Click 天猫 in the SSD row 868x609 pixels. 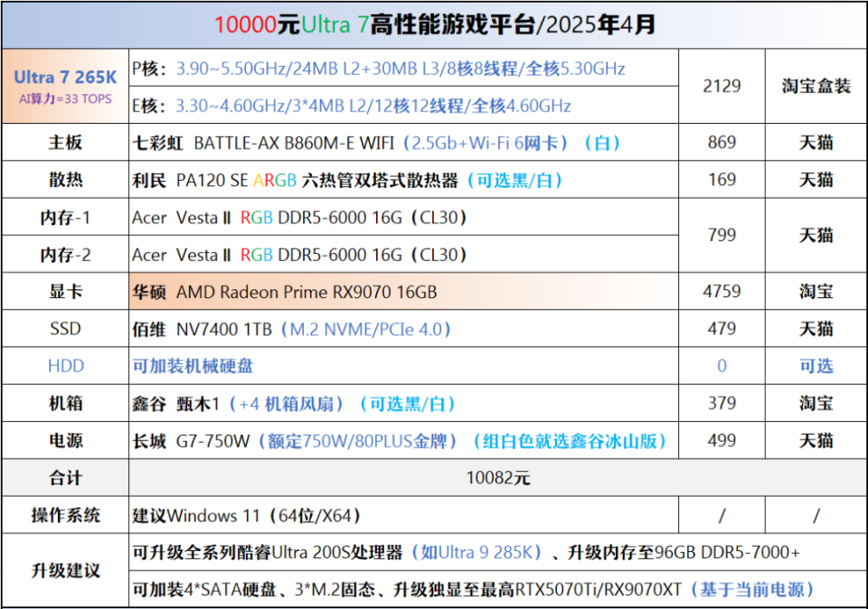click(x=816, y=329)
